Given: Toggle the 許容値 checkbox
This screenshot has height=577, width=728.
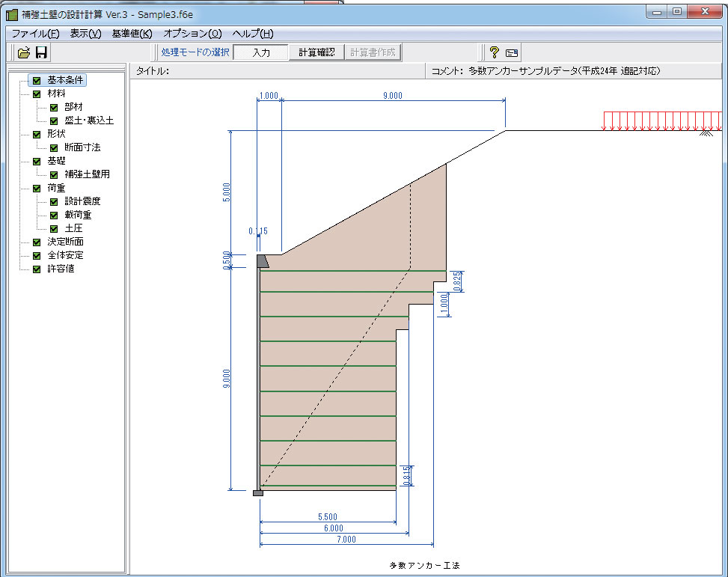Looking at the screenshot, I should coord(37,269).
